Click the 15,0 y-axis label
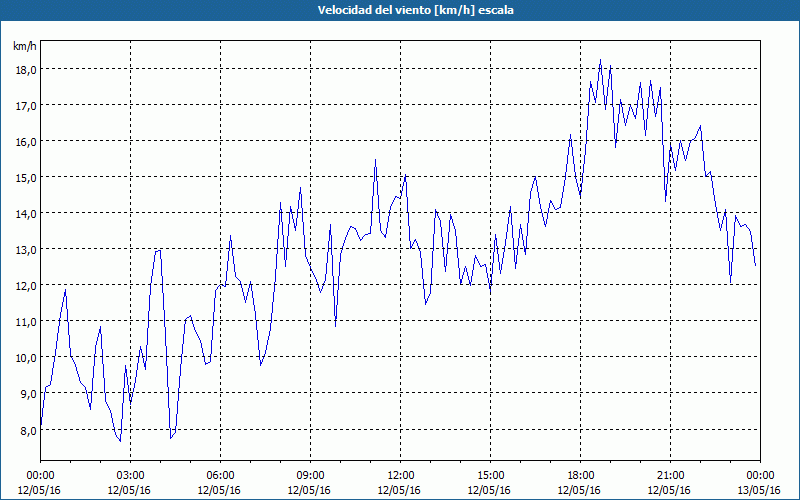This screenshot has height=500, width=800. 26,178
